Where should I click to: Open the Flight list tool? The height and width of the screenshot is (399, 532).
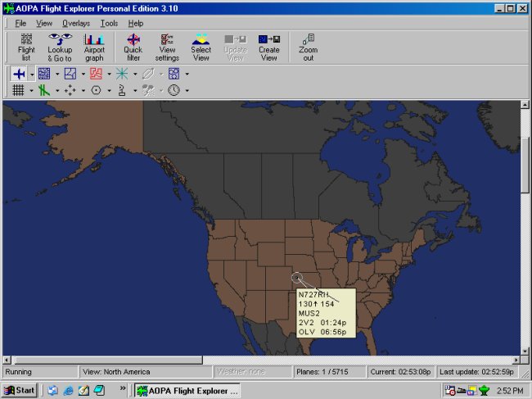click(26, 48)
